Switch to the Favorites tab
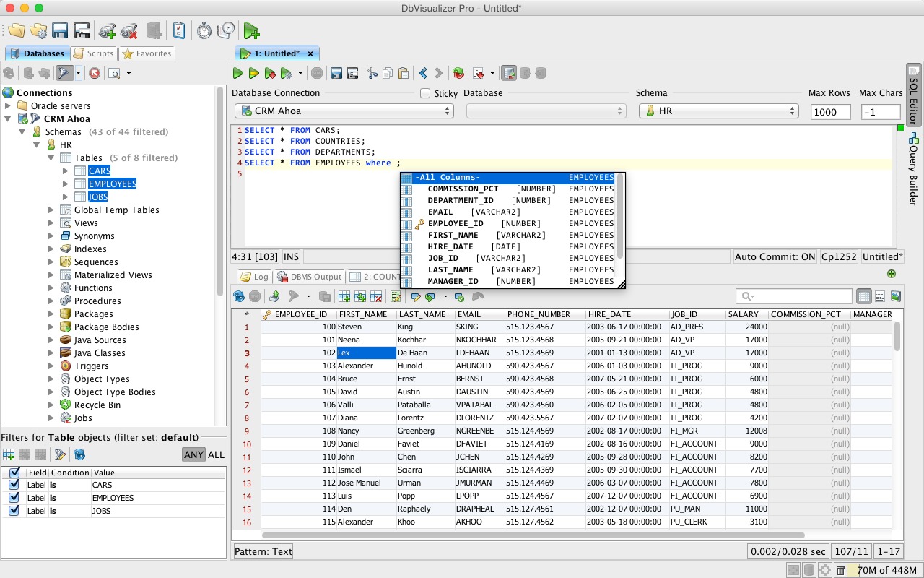Screen dimensions: 924x578 coord(147,53)
